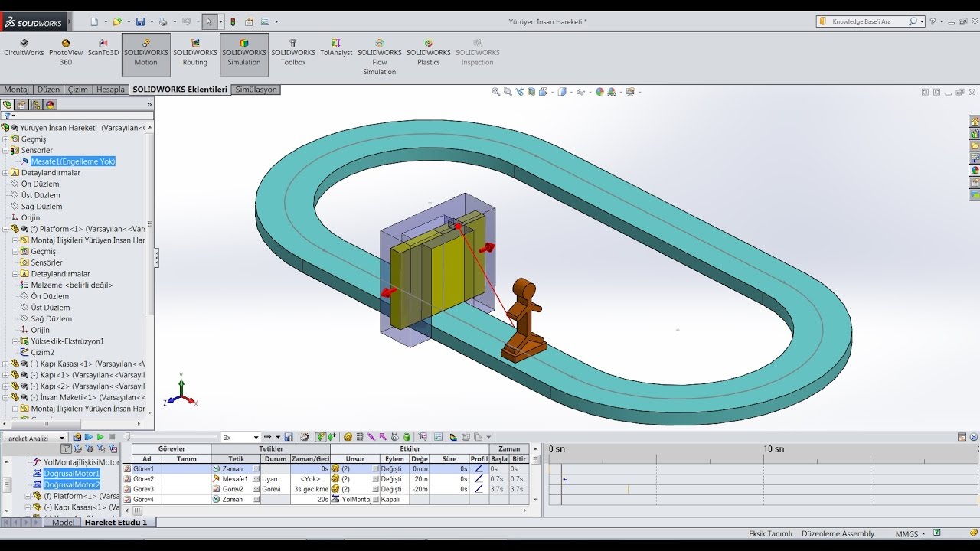Click the Gravity icon in motion toolbar
980x551 pixels.
(x=407, y=437)
